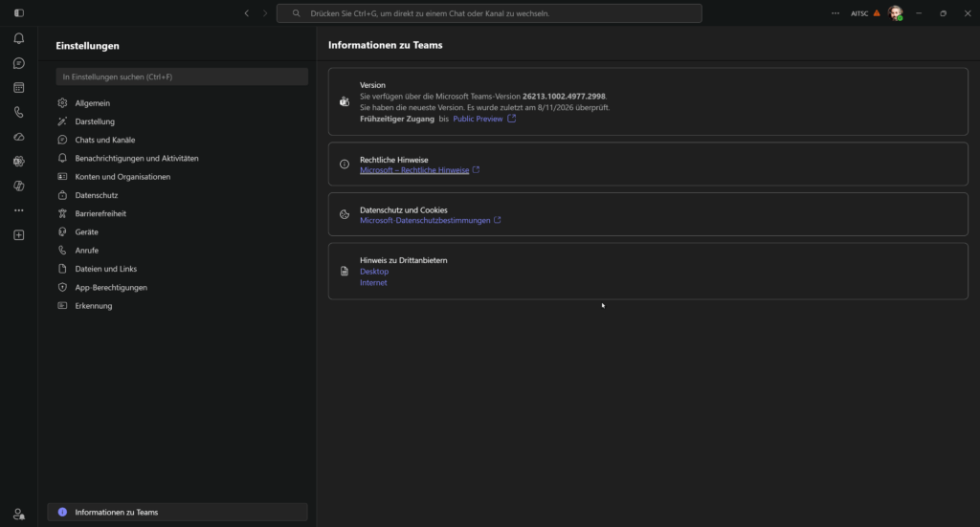The image size is (980, 527).
Task: Click the Geräte headset icon
Action: pos(62,231)
